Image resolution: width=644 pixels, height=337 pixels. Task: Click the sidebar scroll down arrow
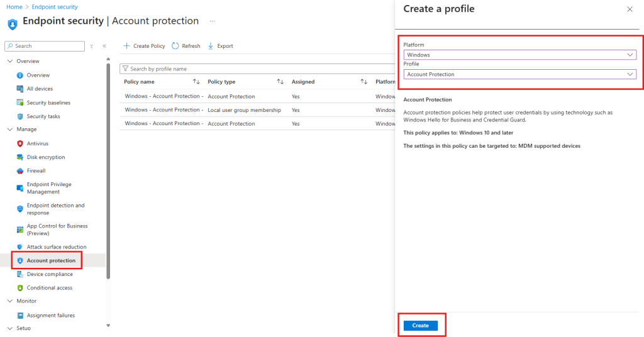click(x=108, y=326)
